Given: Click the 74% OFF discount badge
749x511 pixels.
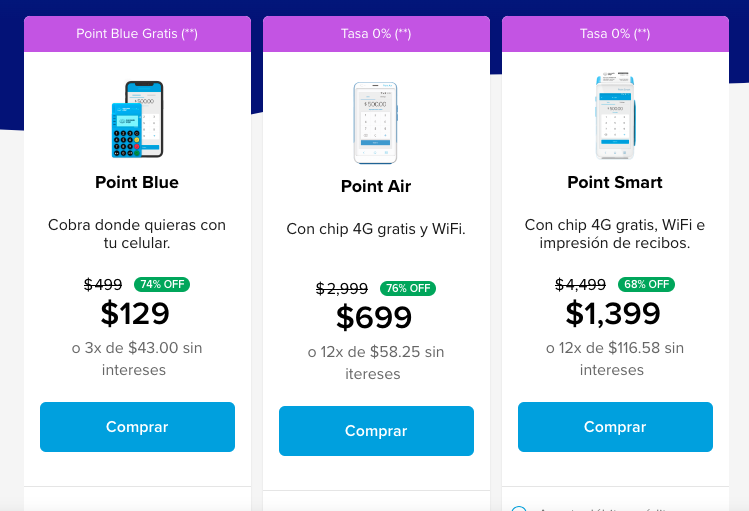Looking at the screenshot, I should (162, 284).
